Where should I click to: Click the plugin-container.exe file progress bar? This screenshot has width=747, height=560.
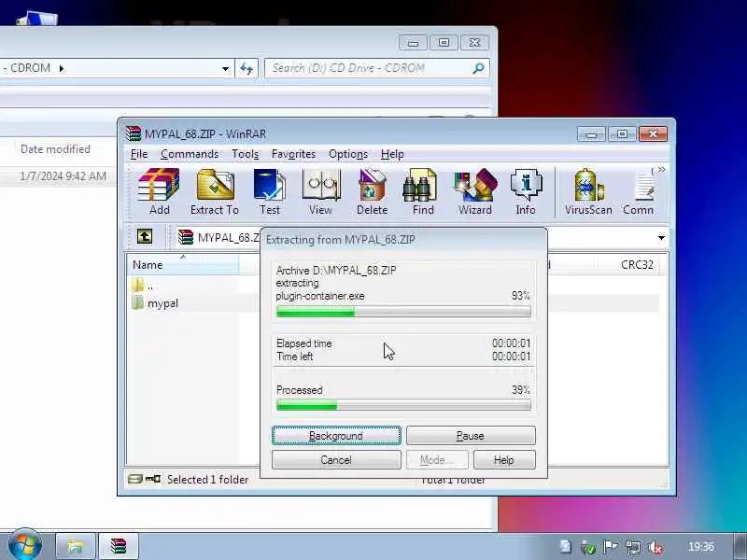(403, 313)
